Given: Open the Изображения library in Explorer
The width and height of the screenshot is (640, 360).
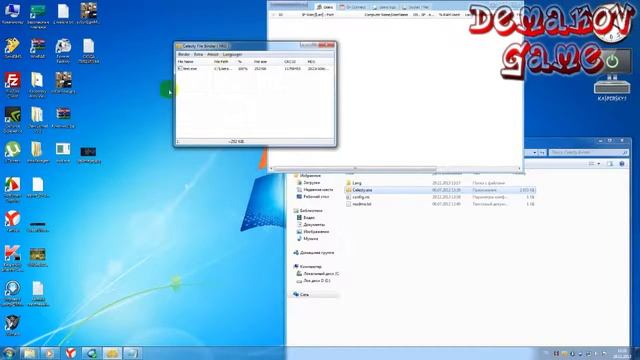Looking at the screenshot, I should point(316,231).
